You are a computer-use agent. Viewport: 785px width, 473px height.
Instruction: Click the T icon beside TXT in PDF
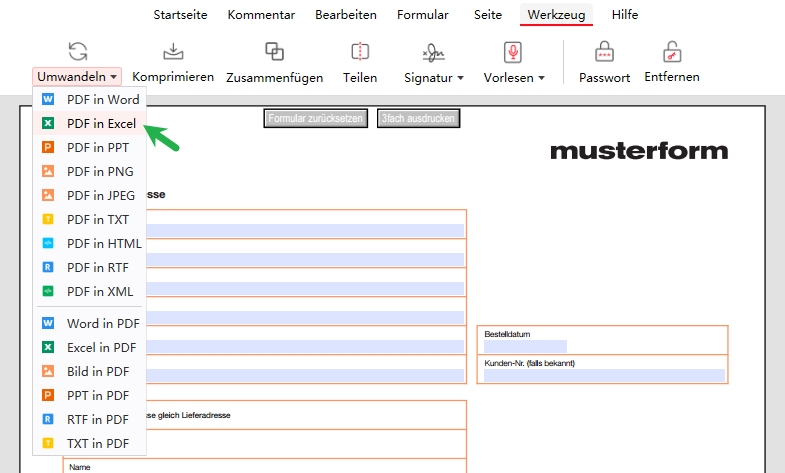tap(48, 443)
